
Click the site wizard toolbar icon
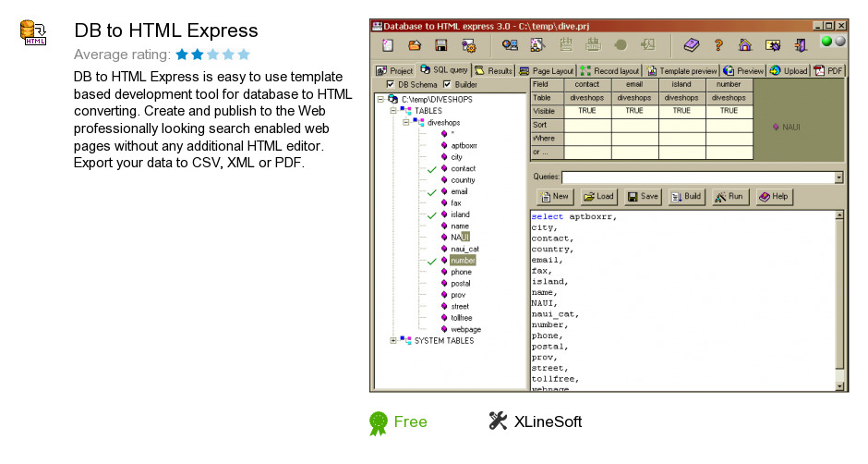[537, 45]
